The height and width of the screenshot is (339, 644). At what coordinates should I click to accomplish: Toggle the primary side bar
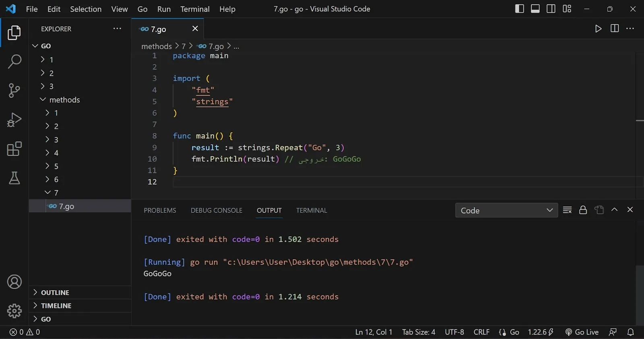520,9
